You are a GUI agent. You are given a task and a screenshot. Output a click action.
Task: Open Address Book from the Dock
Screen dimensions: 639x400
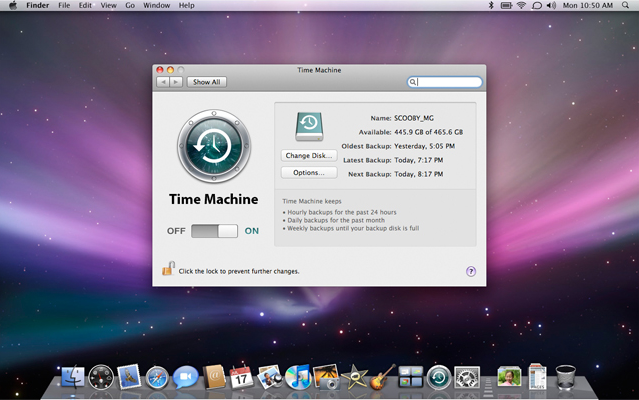click(x=214, y=377)
